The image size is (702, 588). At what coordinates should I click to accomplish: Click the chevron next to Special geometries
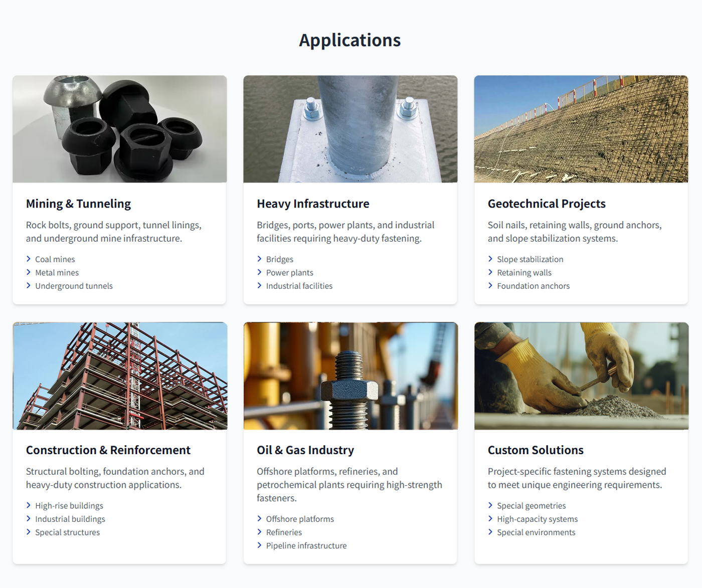[490, 505]
